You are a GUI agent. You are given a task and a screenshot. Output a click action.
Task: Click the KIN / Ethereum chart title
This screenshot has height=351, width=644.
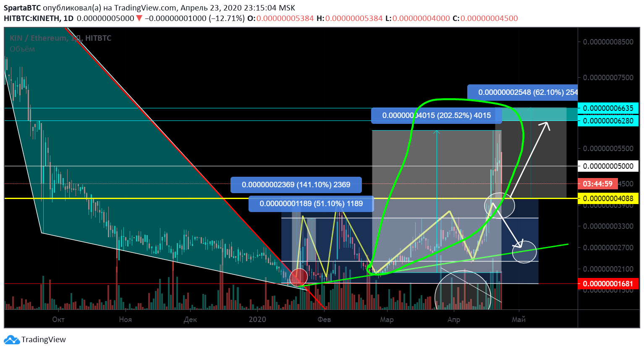point(60,38)
